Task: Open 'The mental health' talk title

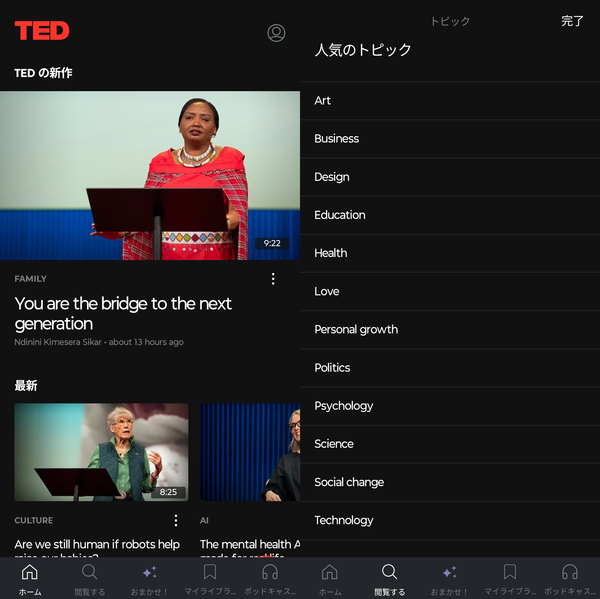Action: click(x=250, y=547)
